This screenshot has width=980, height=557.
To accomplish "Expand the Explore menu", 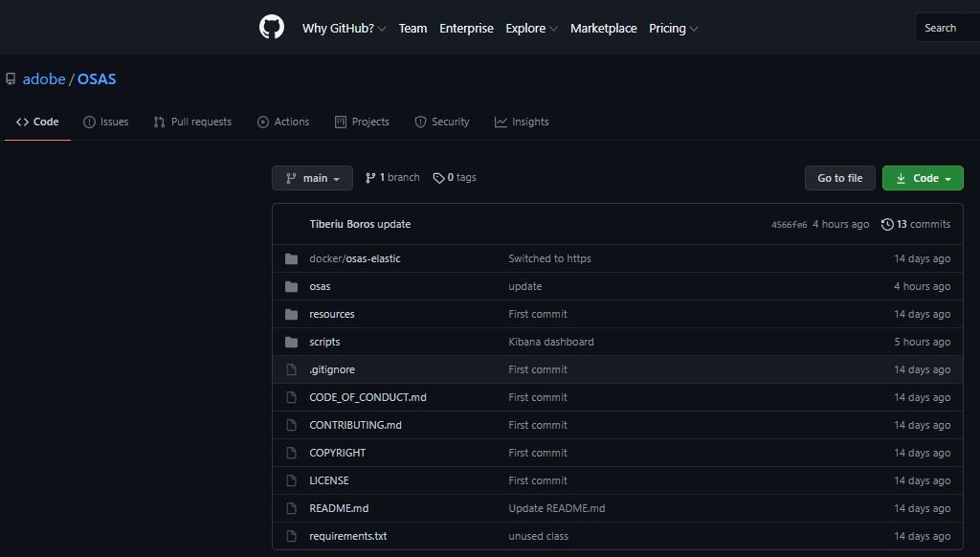I will (x=531, y=28).
